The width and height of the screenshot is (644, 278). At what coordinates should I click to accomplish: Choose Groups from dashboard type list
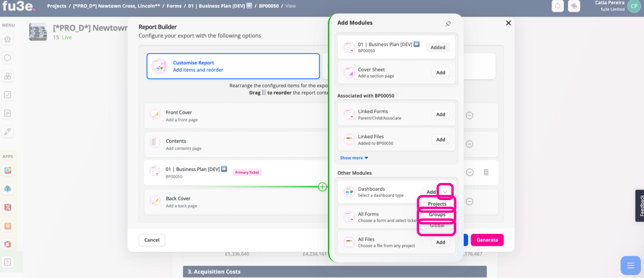click(x=437, y=215)
